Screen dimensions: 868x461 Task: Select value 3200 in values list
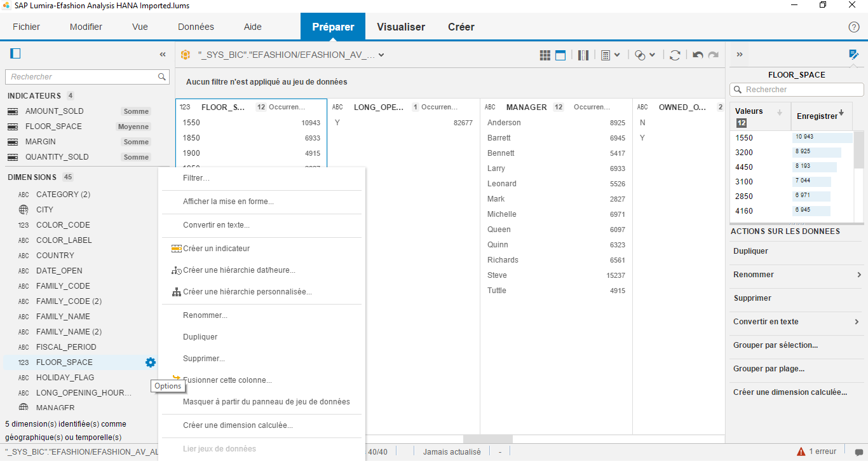744,153
